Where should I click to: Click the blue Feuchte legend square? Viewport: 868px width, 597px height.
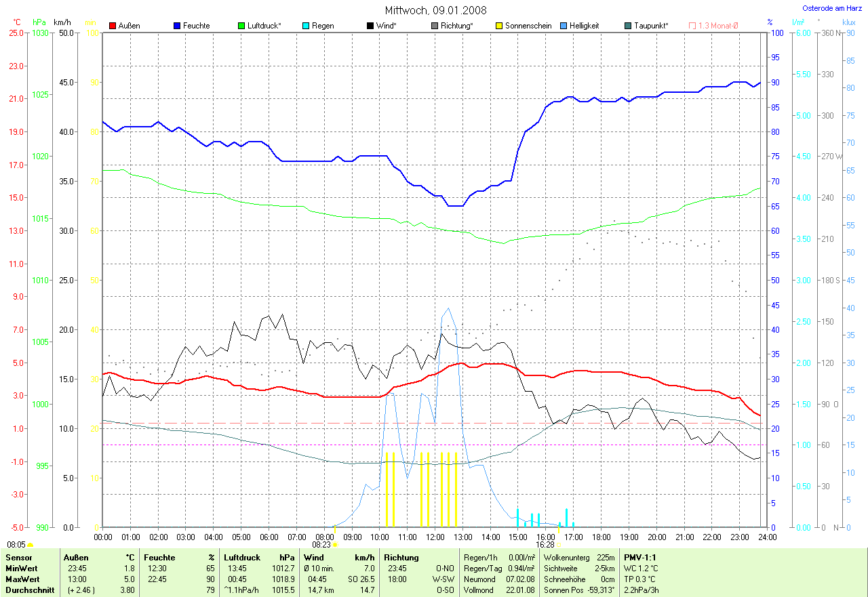(x=178, y=26)
